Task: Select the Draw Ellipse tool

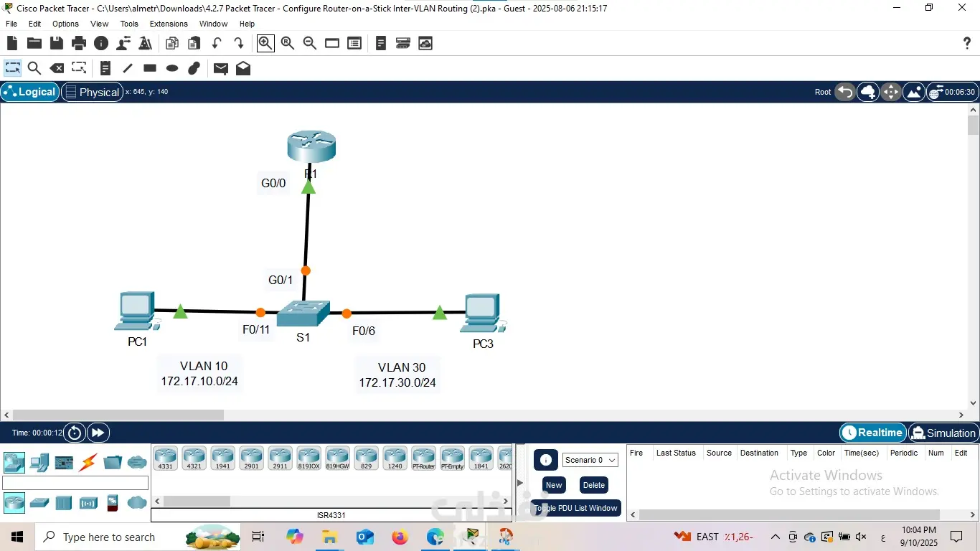Action: point(172,68)
